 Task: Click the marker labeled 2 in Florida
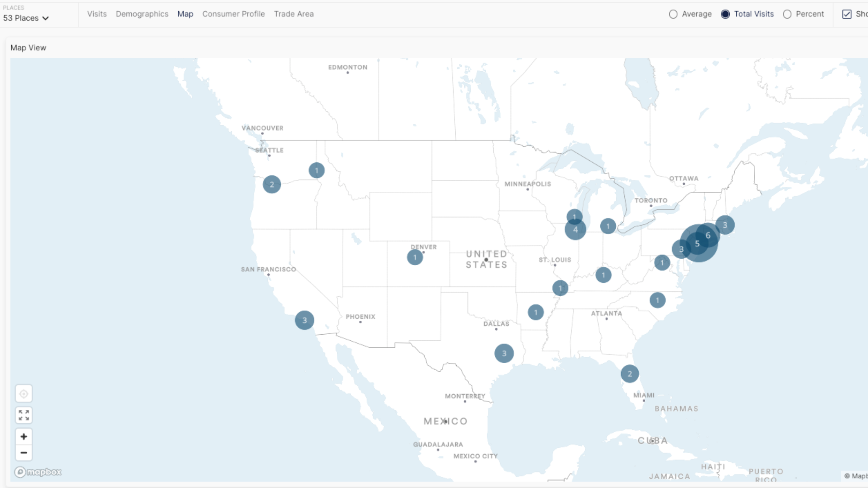click(630, 374)
